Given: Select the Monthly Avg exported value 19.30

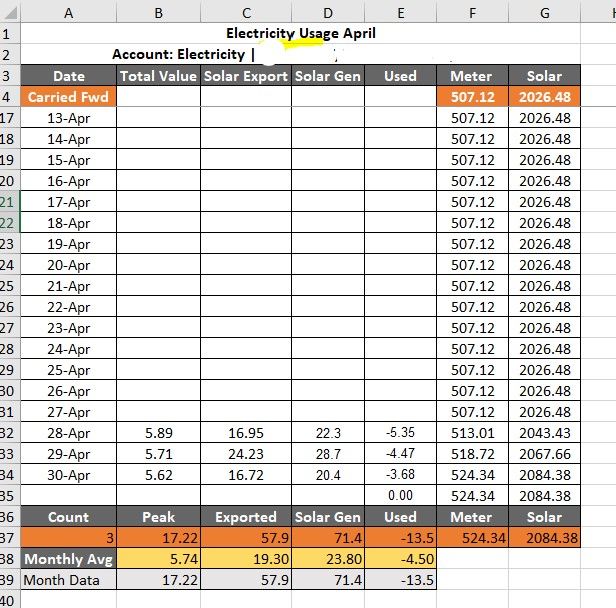Looking at the screenshot, I should point(245,559).
